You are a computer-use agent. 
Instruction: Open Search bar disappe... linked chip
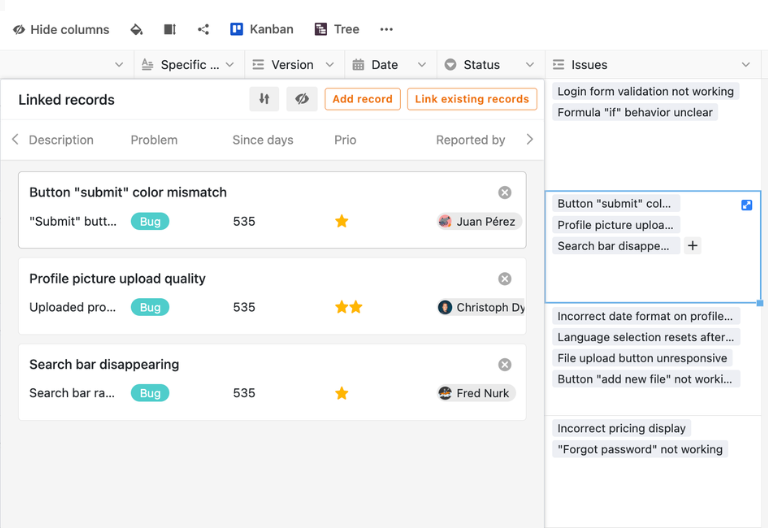click(x=616, y=246)
